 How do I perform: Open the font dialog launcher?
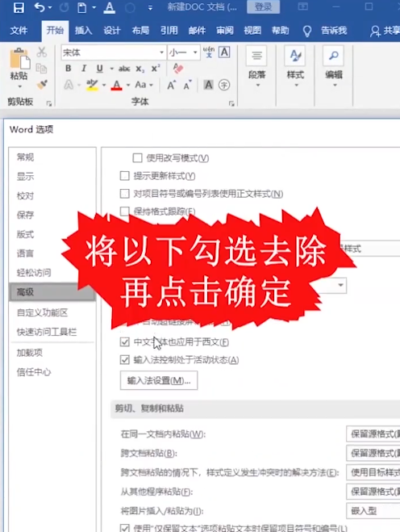point(231,104)
